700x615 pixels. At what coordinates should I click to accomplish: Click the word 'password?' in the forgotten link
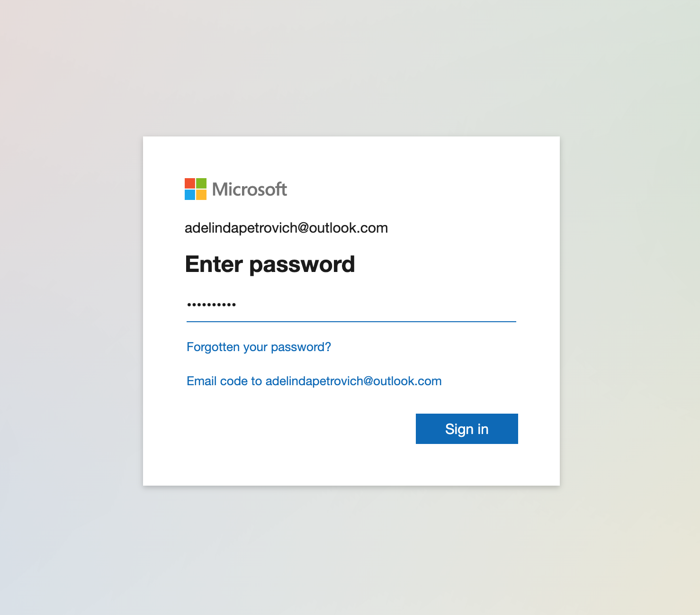(301, 347)
